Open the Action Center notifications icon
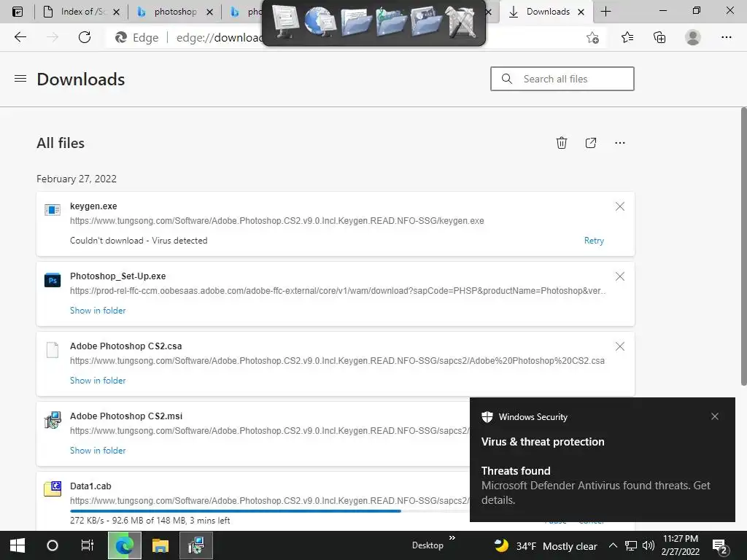The image size is (747, 560). pos(720,547)
